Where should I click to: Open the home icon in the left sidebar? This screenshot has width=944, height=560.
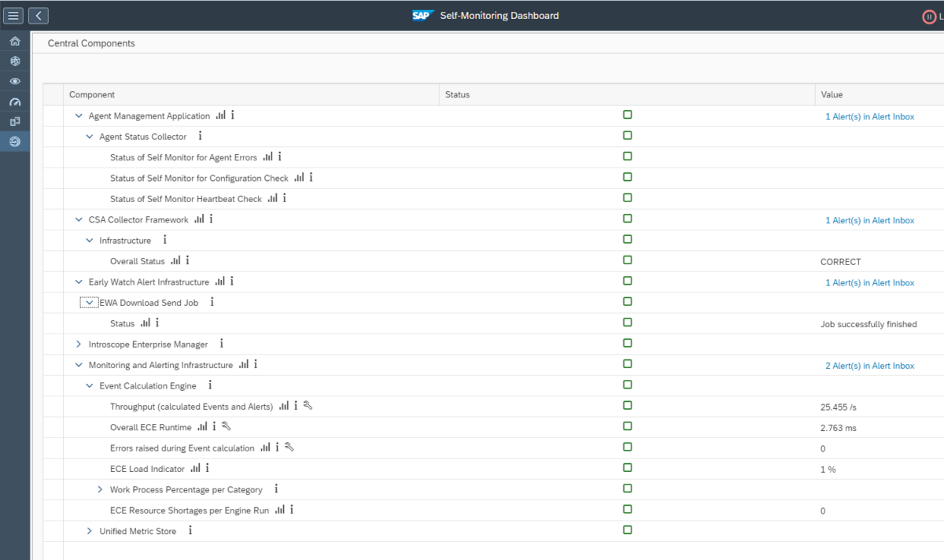tap(14, 40)
